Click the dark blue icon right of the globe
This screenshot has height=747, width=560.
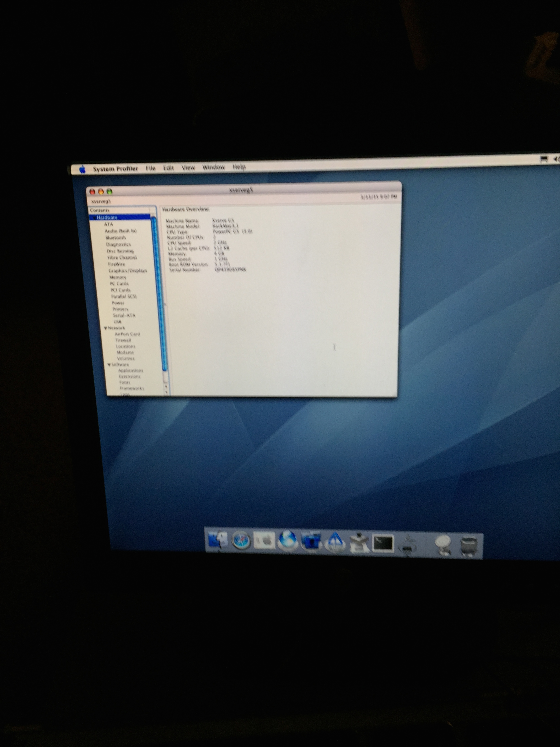tap(311, 541)
